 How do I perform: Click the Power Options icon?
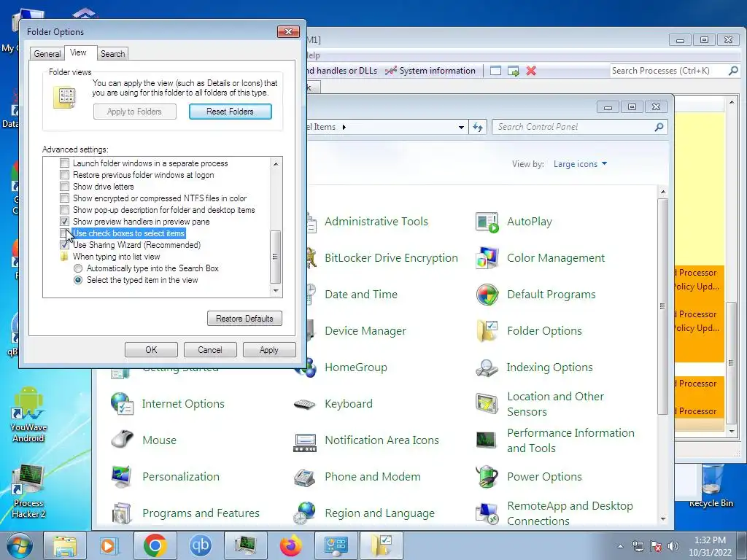coord(487,477)
